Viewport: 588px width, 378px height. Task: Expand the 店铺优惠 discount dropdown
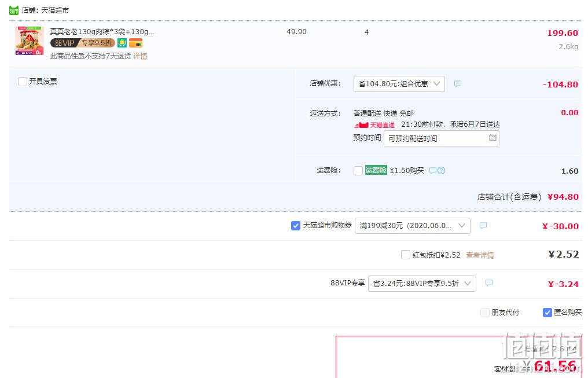(399, 83)
